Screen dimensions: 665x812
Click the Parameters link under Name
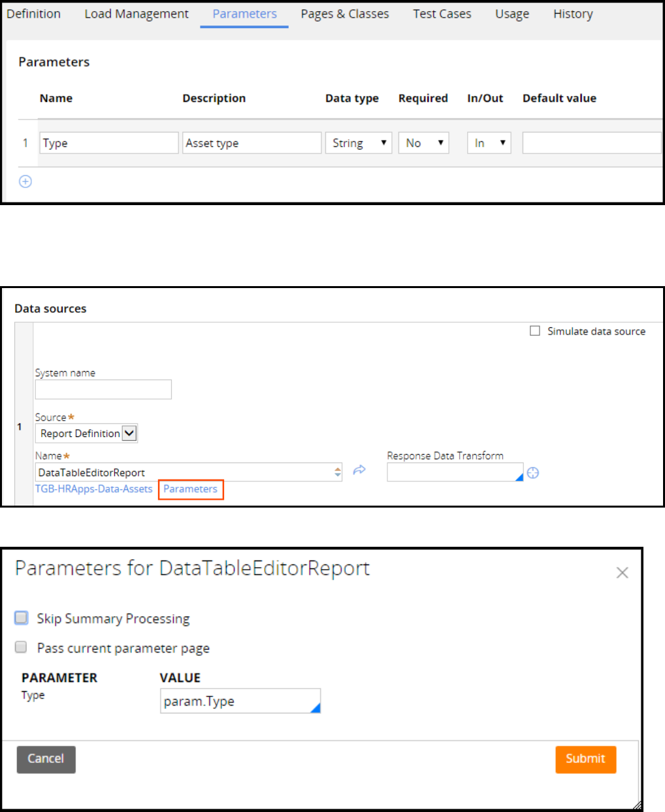click(190, 489)
